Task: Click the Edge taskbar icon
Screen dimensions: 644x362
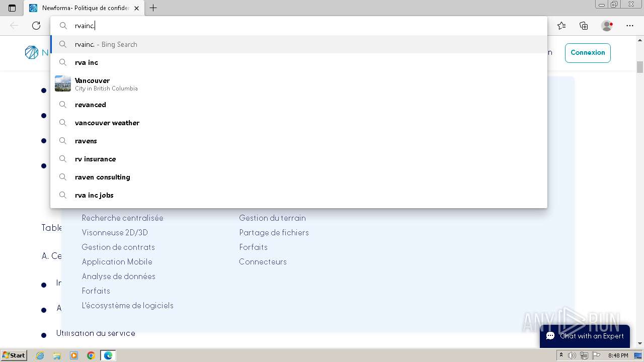Action: pos(108,355)
